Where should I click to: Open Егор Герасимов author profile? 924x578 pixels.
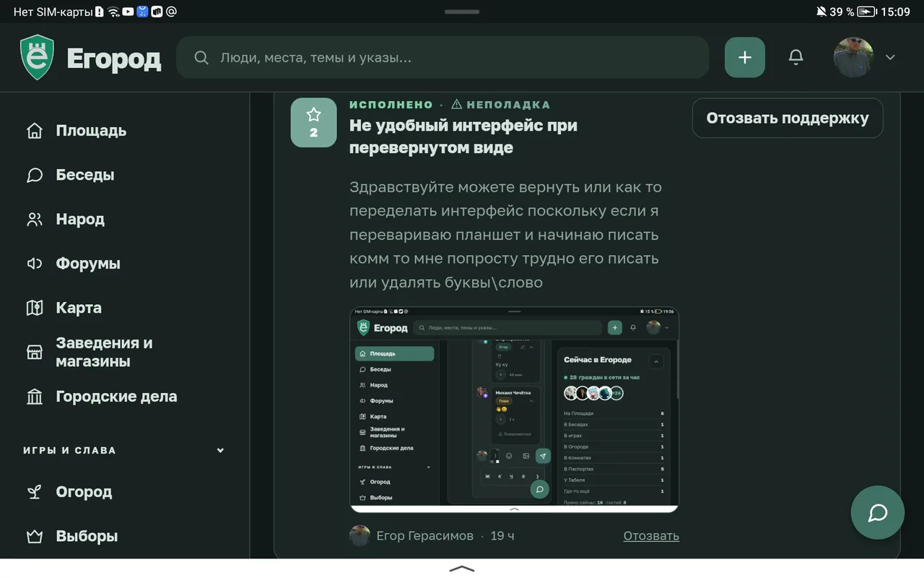point(424,535)
